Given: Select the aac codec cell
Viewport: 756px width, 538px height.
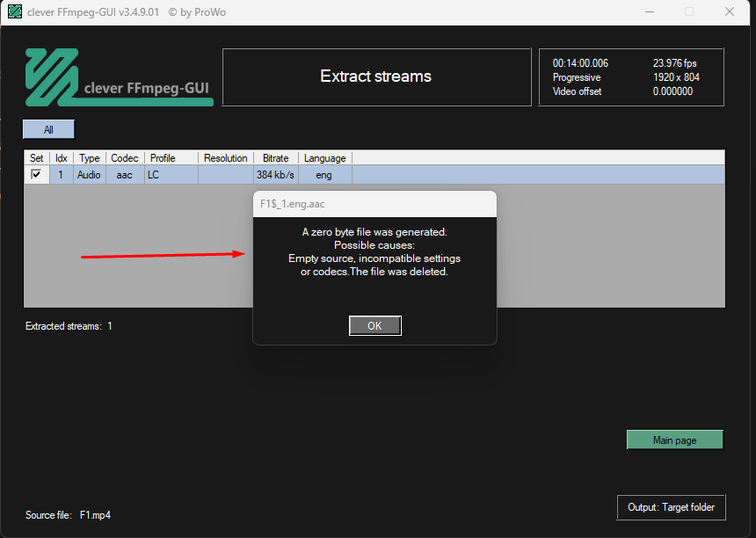Looking at the screenshot, I should coord(125,175).
